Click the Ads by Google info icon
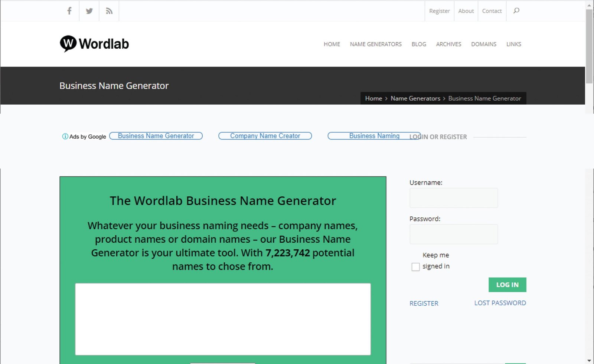The width and height of the screenshot is (594, 364). [65, 137]
